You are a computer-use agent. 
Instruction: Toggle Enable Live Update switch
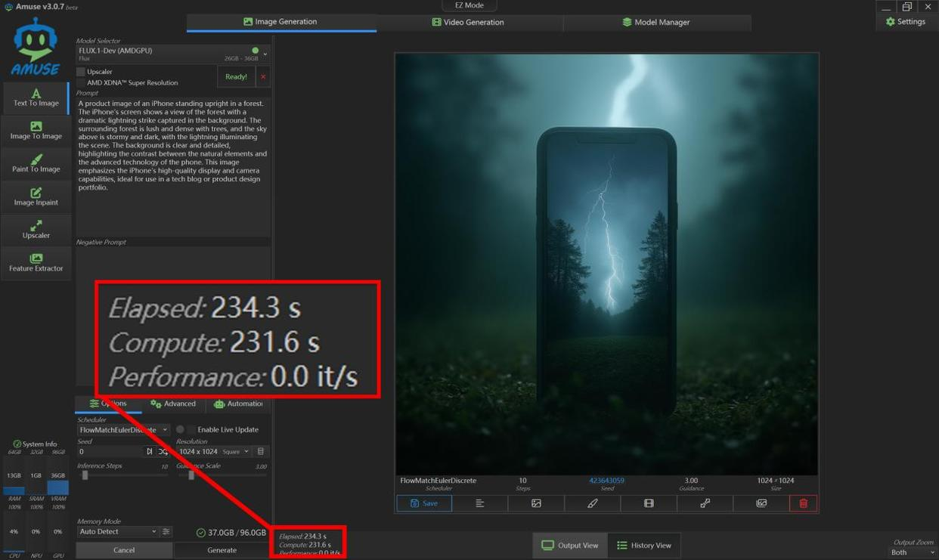coord(184,429)
